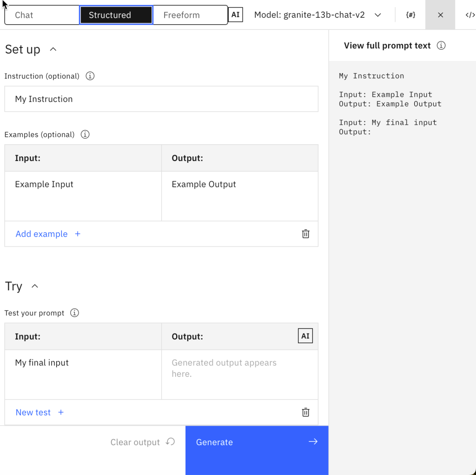Collapse the Set up section
This screenshot has height=475, width=476.
click(53, 49)
